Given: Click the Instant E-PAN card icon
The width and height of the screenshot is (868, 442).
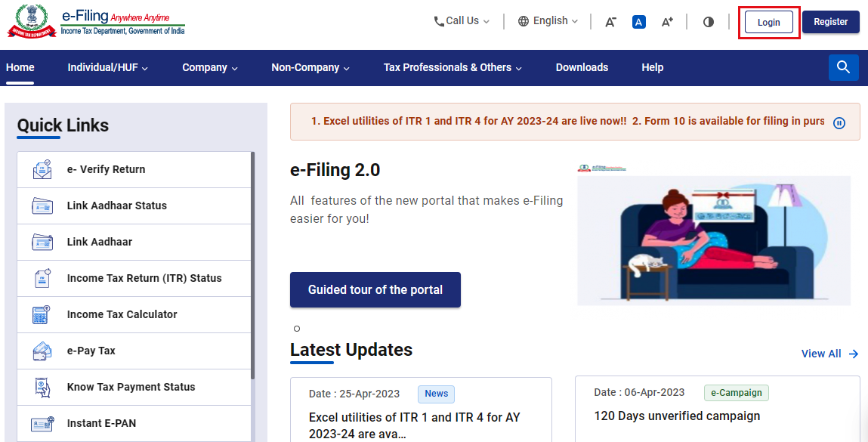Looking at the screenshot, I should point(42,424).
